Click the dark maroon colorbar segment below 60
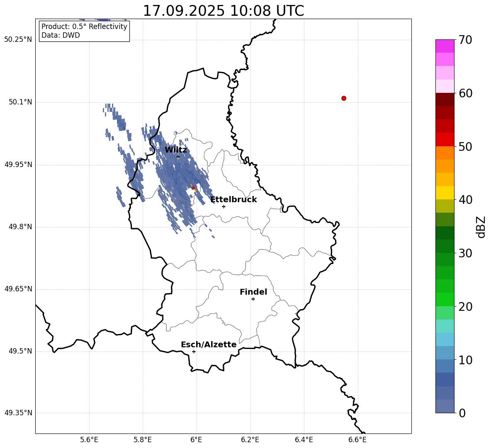This screenshot has width=491, height=448. pyautogui.click(x=445, y=99)
